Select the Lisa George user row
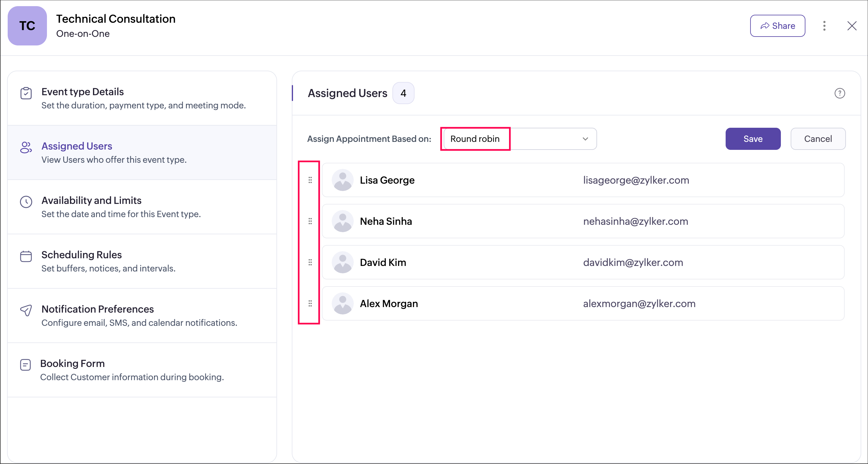Viewport: 868px width, 464px height. point(583,180)
